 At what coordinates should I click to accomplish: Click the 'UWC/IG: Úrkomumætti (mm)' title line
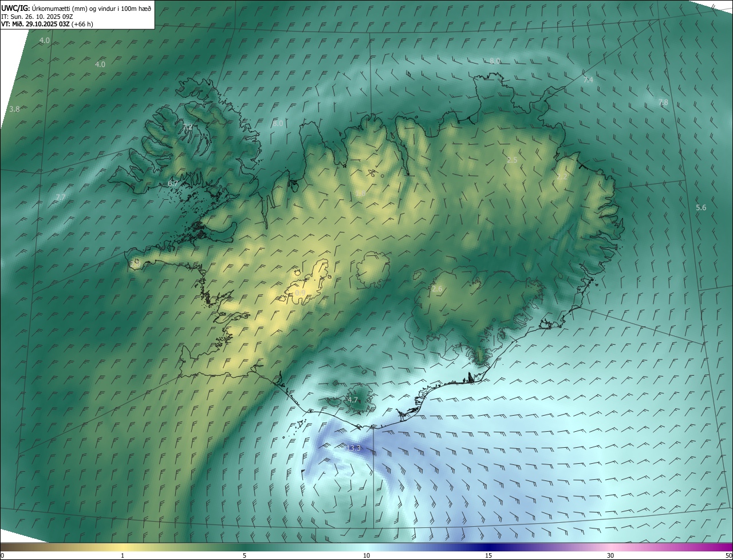point(76,7)
